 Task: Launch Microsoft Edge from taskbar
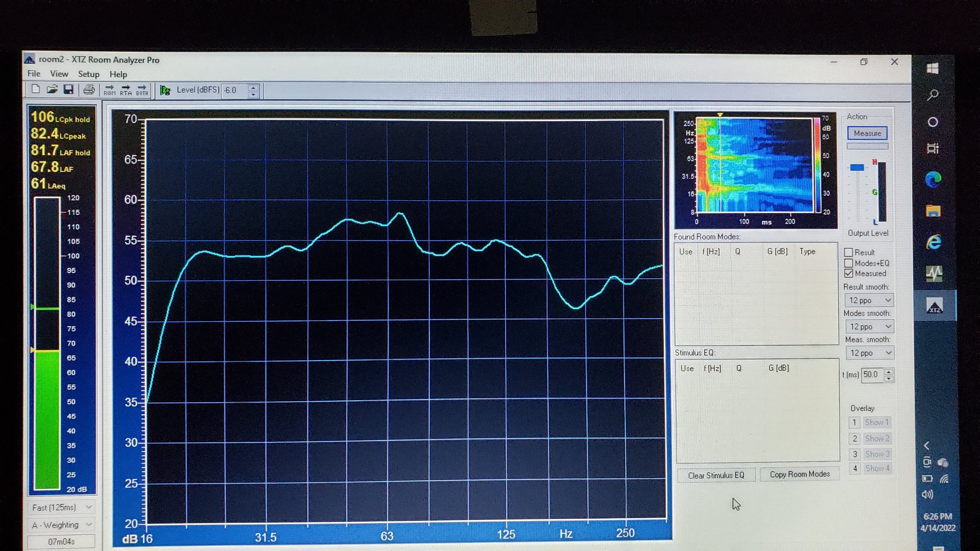[933, 179]
